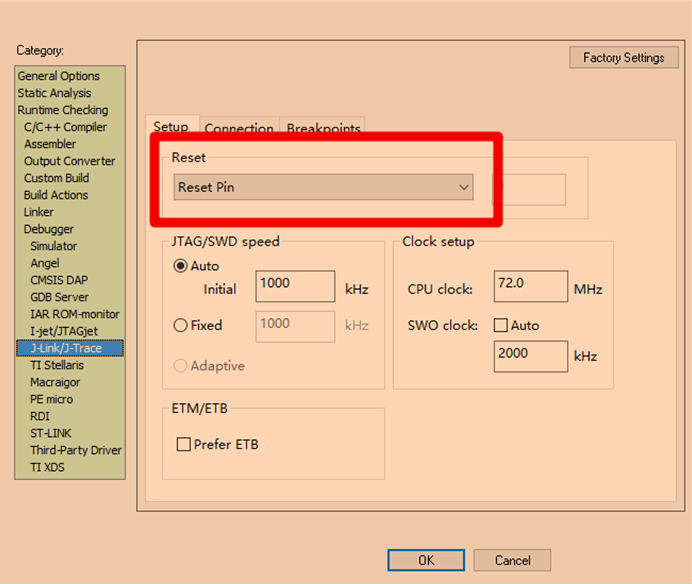
Task: Open the Setup tab
Action: [171, 127]
